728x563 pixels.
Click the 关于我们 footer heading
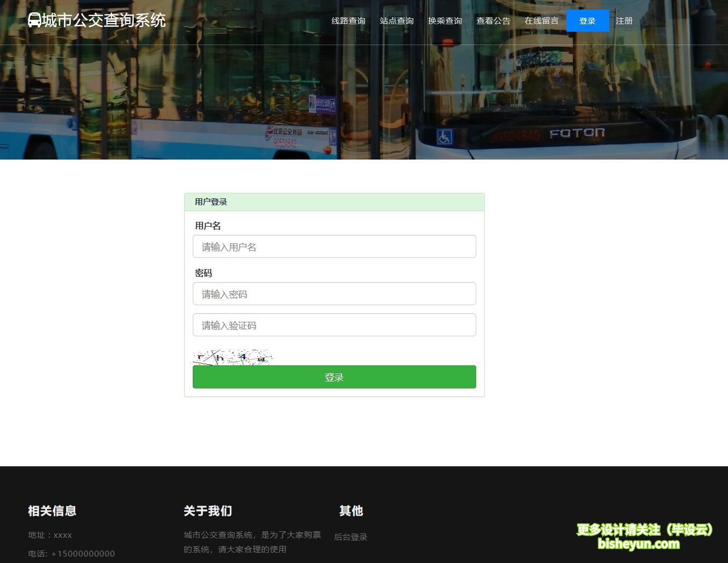(208, 511)
